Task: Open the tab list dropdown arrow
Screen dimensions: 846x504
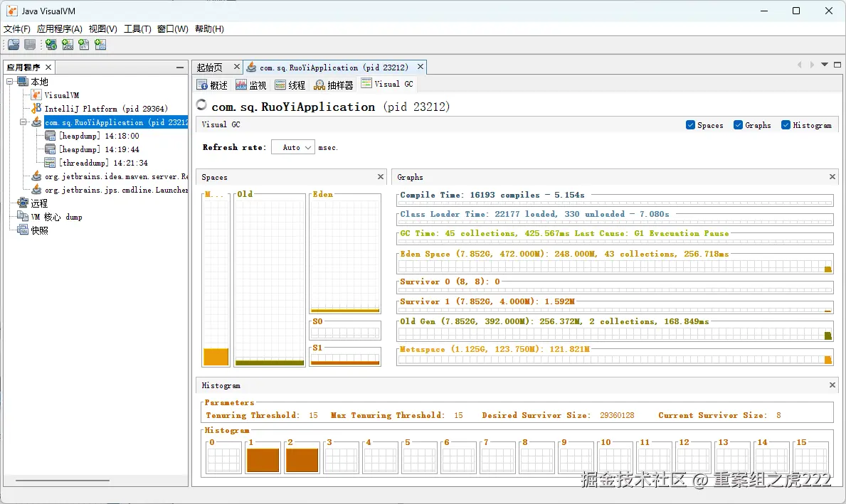Action: click(x=825, y=65)
